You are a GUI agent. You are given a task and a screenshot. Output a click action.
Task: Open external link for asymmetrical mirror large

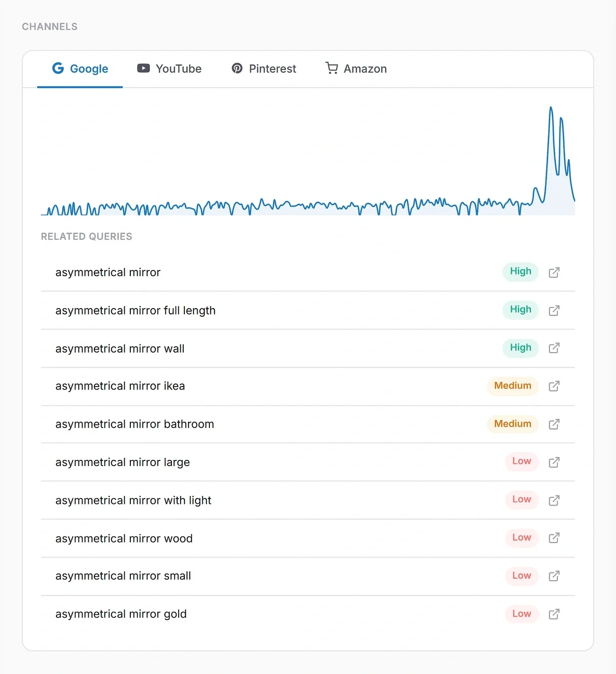coord(554,462)
